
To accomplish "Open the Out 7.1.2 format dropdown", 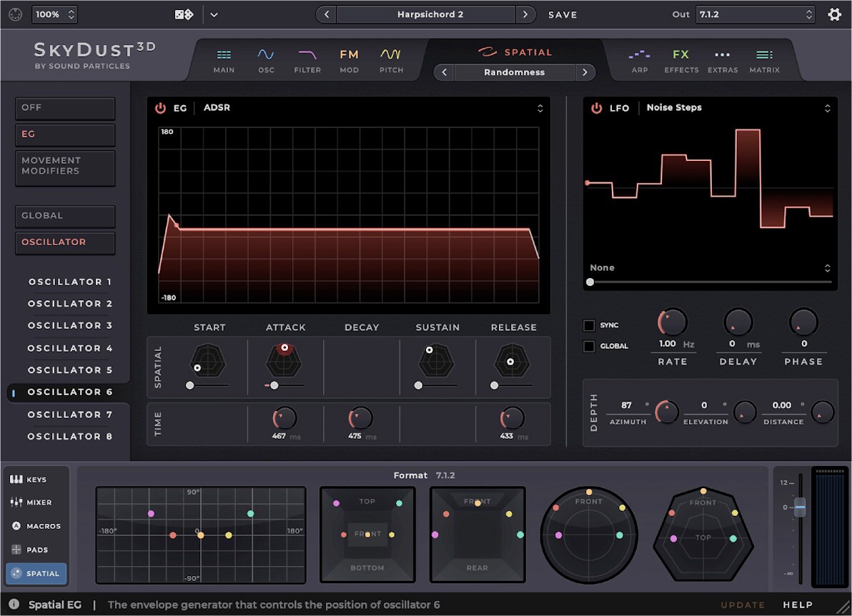I will tap(756, 14).
